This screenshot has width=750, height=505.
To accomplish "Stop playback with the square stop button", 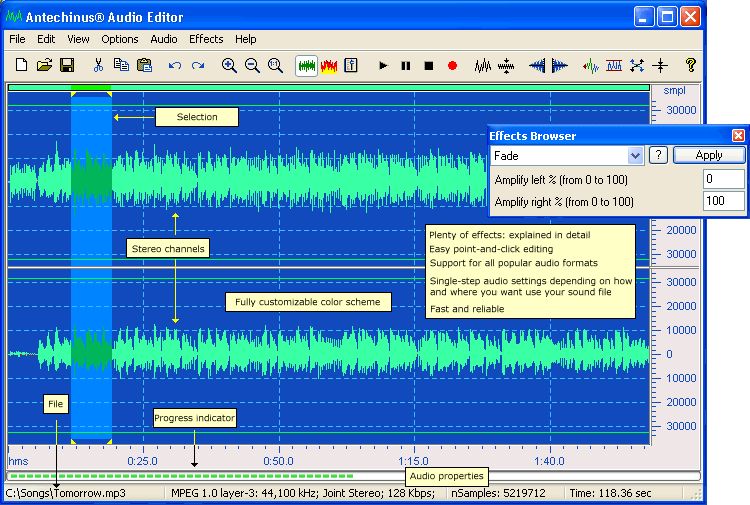I will (x=429, y=66).
